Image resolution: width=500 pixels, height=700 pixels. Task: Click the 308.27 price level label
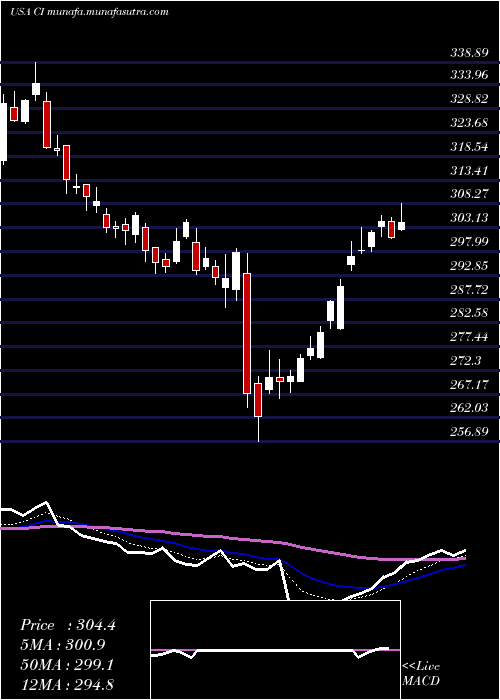click(x=469, y=194)
